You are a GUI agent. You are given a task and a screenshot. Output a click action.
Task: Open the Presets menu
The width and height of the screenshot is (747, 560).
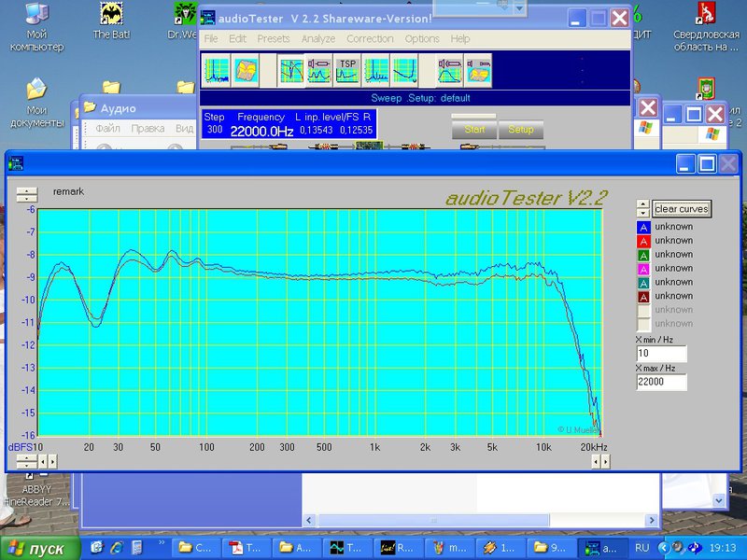pos(274,38)
